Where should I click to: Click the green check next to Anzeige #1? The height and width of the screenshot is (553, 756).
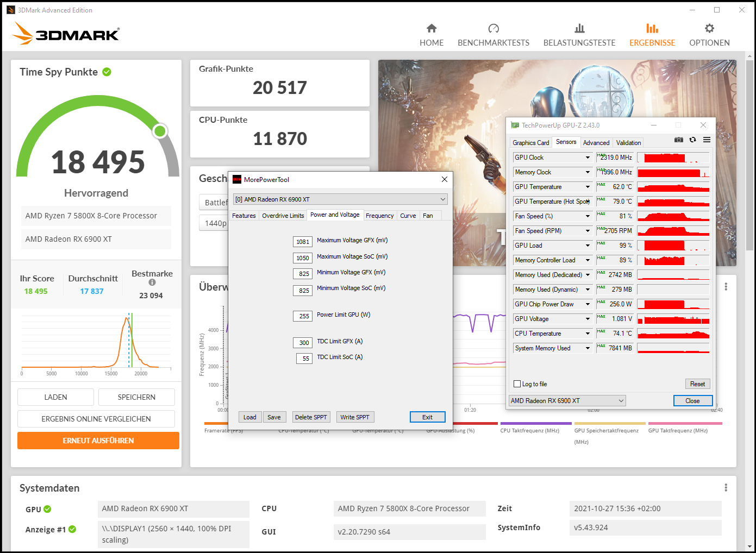point(72,529)
